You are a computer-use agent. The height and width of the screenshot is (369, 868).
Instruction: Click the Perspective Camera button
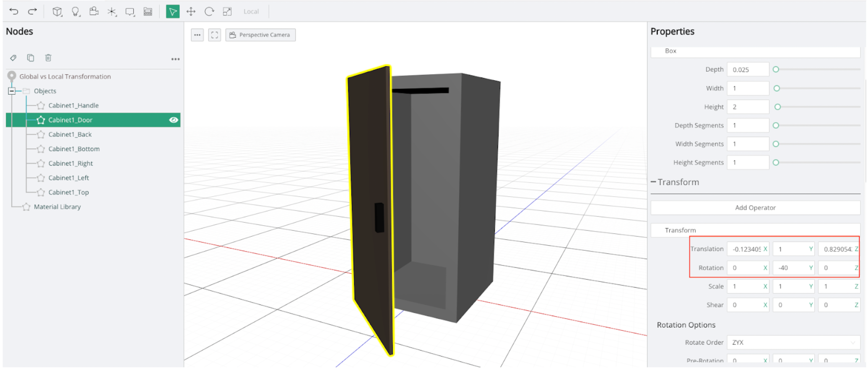point(260,35)
